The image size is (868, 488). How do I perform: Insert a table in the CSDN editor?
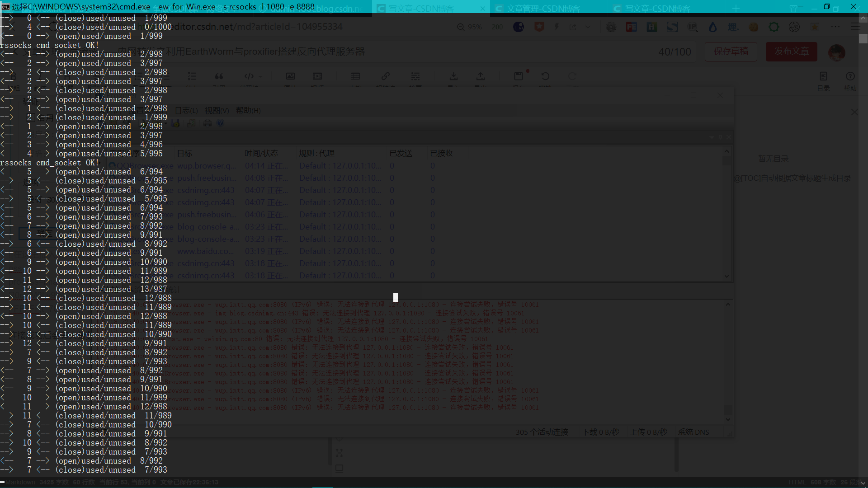pyautogui.click(x=355, y=76)
